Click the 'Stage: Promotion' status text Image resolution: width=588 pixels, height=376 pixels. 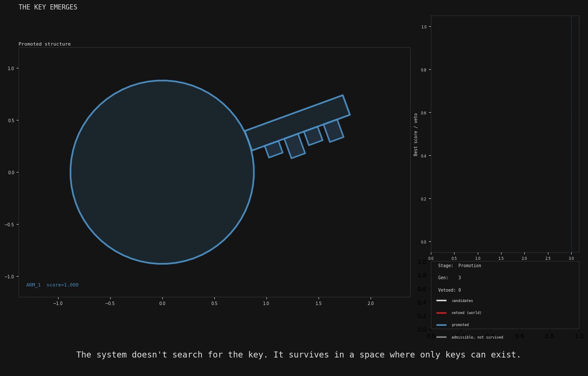click(x=459, y=266)
